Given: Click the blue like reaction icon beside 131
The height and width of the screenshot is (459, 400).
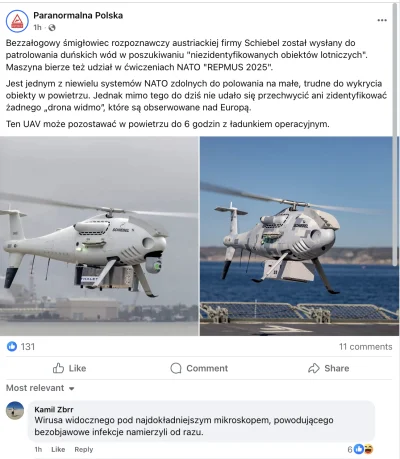Looking at the screenshot, I should point(12,346).
